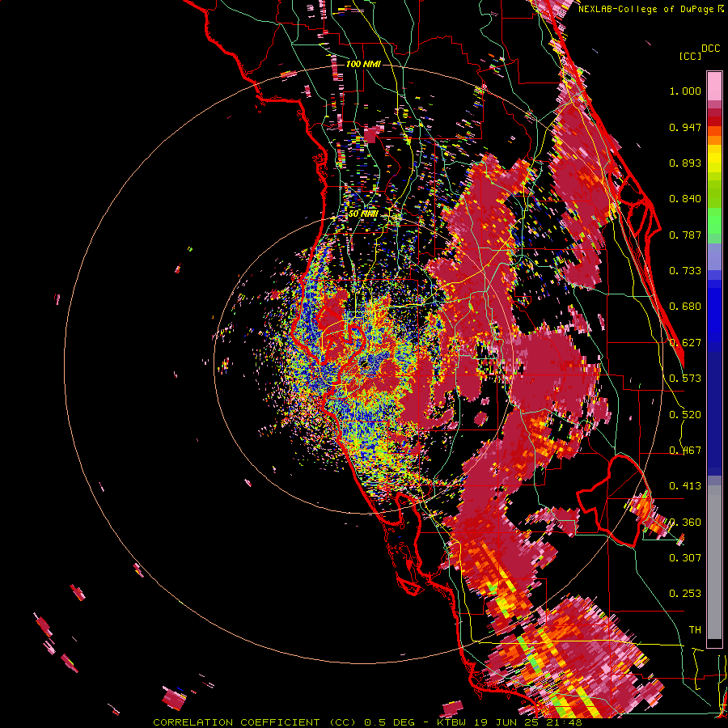Click the 0.413 value on the color scale

[x=685, y=486]
